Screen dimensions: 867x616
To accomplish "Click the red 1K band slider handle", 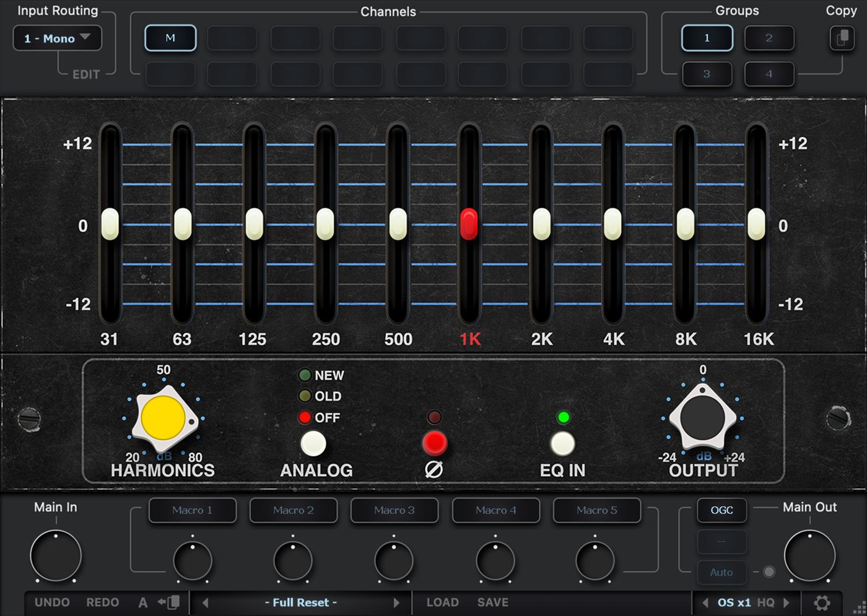I will (x=469, y=223).
